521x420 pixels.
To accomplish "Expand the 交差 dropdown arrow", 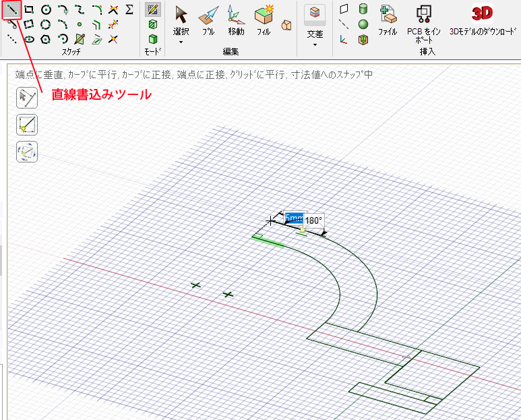I will coord(315,45).
